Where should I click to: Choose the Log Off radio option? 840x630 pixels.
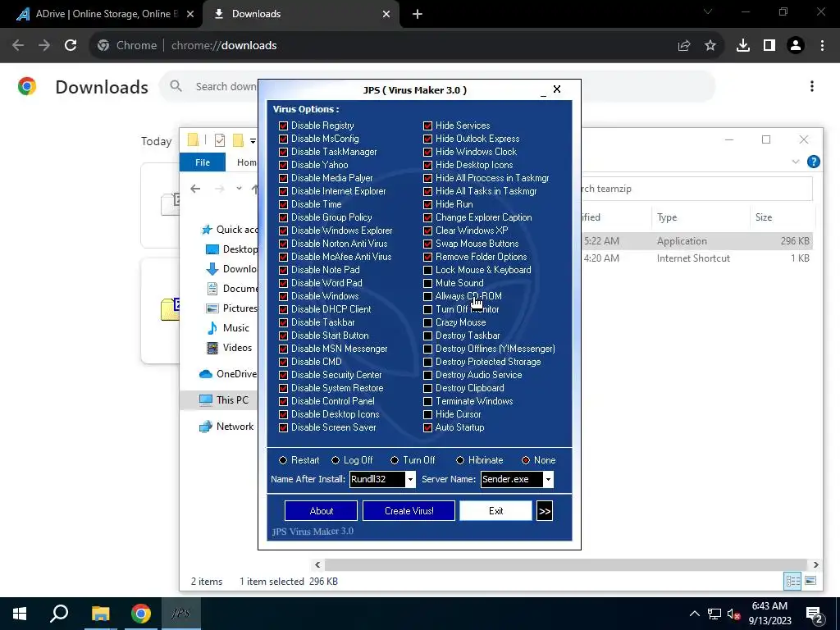336,460
